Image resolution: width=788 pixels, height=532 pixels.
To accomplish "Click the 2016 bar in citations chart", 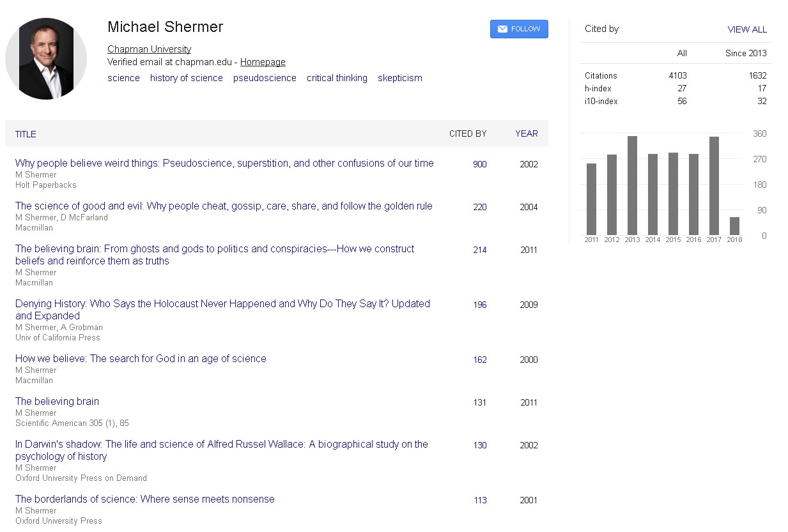I will (693, 194).
